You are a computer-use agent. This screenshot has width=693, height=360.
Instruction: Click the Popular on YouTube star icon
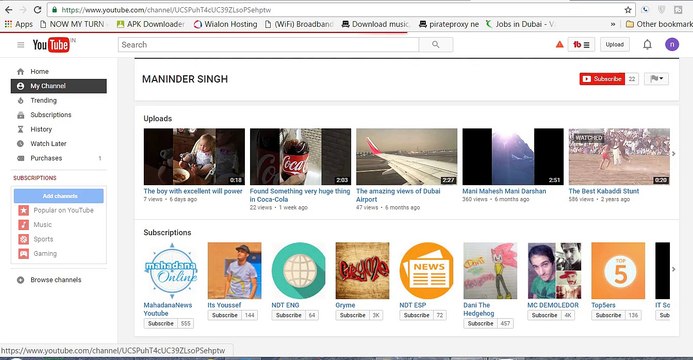point(23,210)
